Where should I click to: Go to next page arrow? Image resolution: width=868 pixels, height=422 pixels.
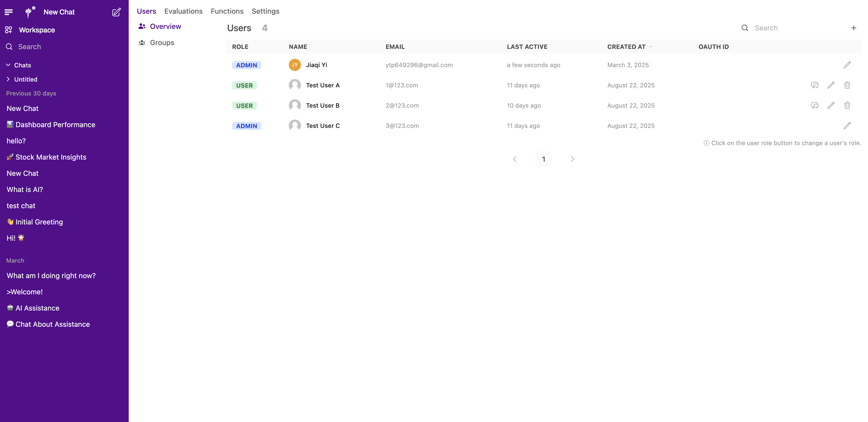click(x=572, y=159)
